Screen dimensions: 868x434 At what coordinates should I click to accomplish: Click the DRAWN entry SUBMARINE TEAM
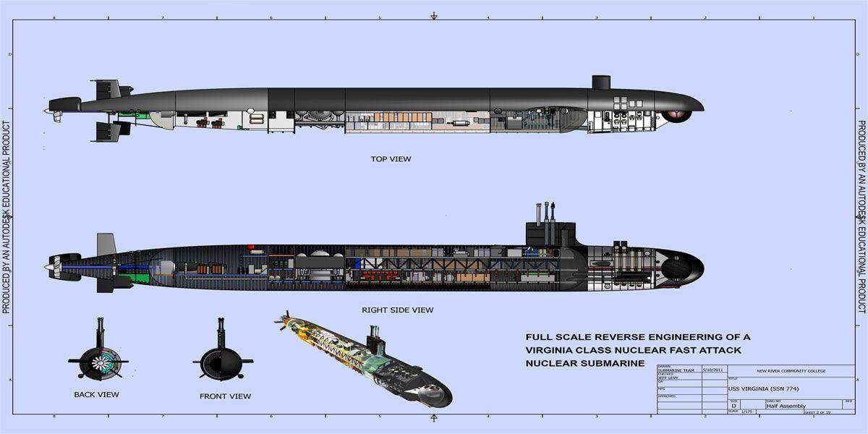pos(676,370)
